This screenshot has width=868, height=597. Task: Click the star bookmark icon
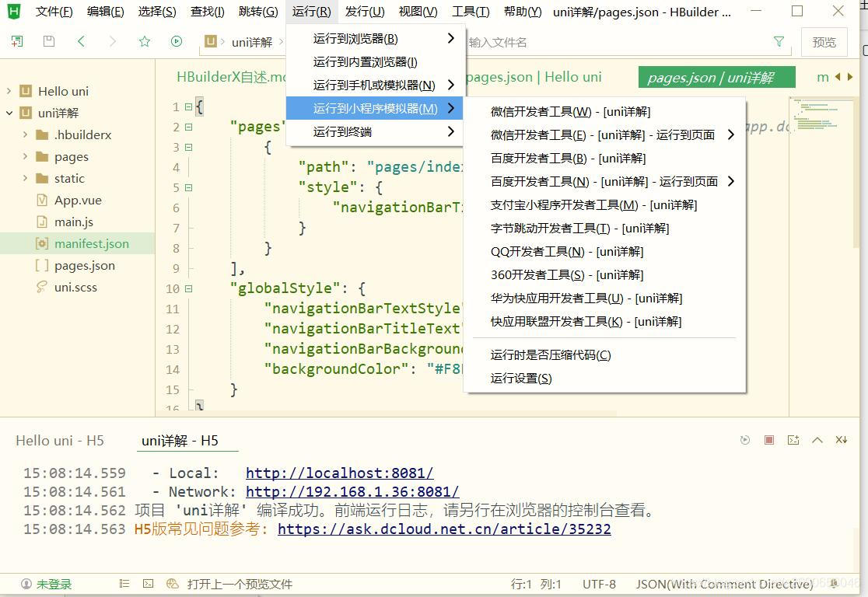tap(145, 41)
